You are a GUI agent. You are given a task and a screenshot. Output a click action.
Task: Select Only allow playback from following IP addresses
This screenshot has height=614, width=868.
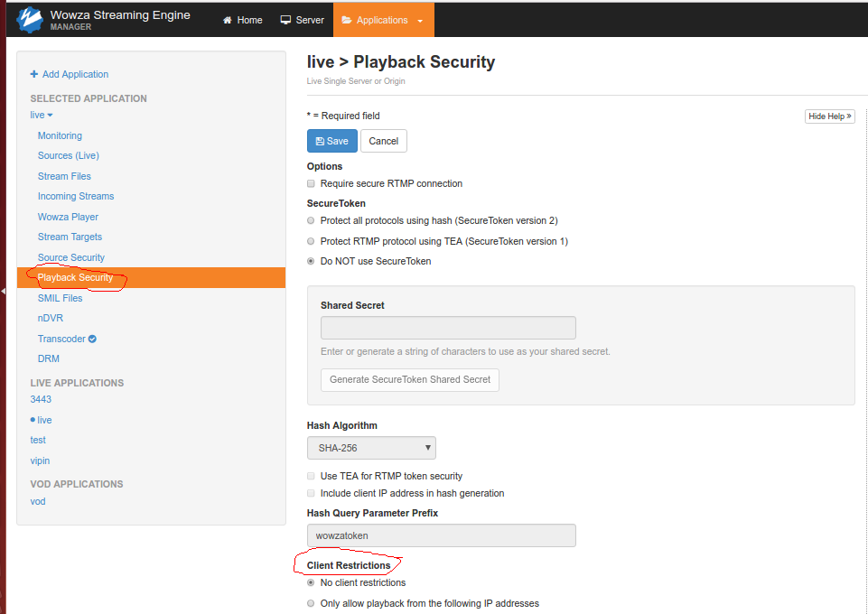click(x=311, y=603)
